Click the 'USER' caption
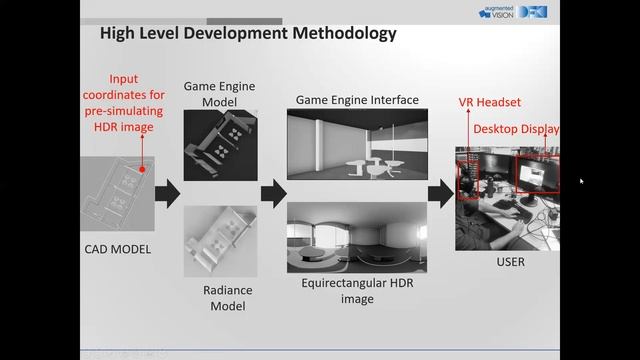Viewport: 640px width, 360px height. [510, 262]
